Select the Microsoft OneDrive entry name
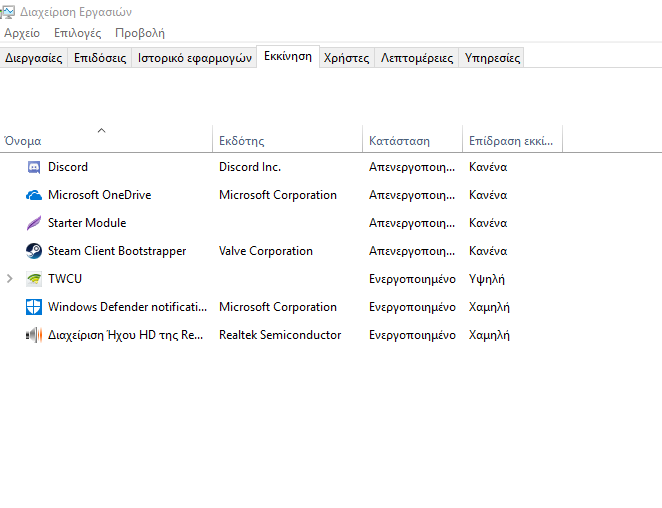 100,195
